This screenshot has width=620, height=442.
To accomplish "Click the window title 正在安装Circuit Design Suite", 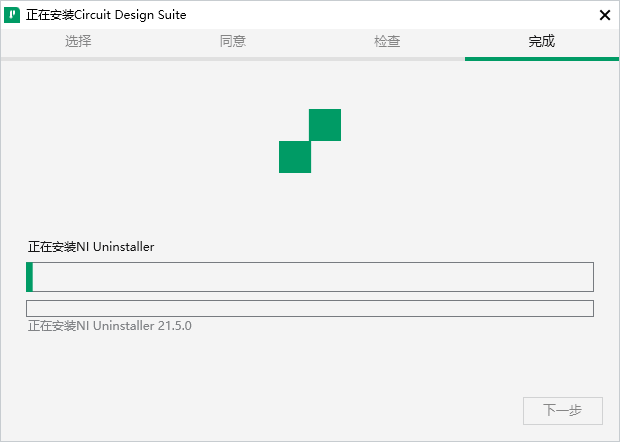I will click(106, 15).
